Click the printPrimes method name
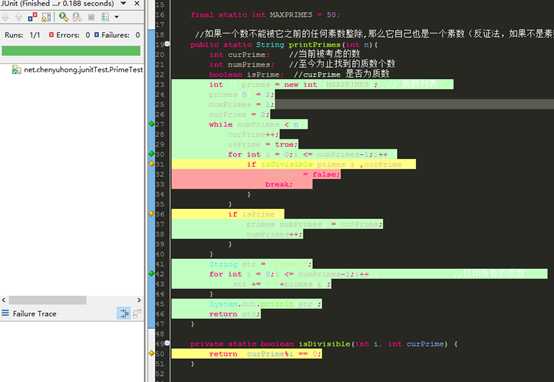554x382 pixels. click(314, 45)
